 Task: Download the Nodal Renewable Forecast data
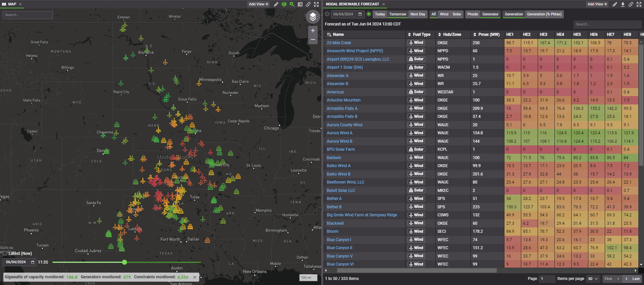coord(623,4)
